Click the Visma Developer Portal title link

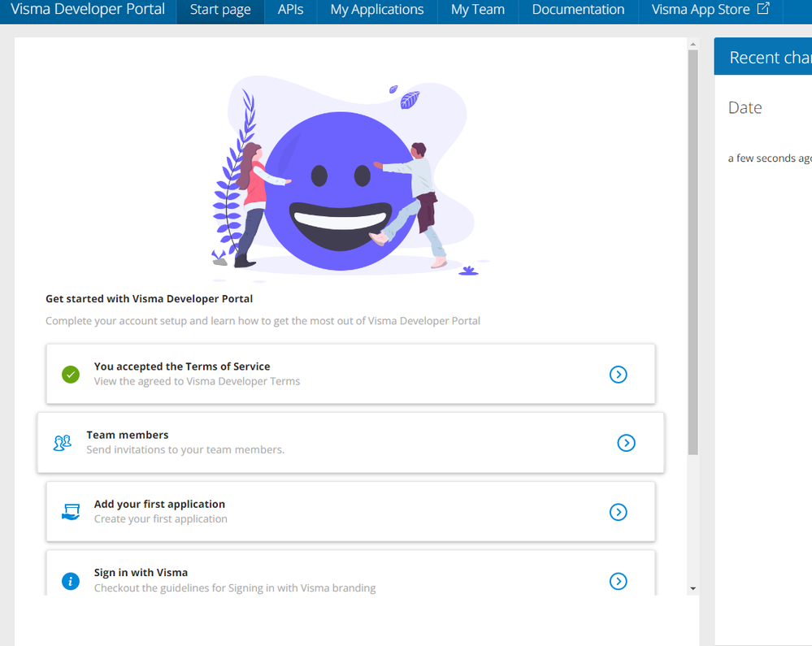coord(88,11)
